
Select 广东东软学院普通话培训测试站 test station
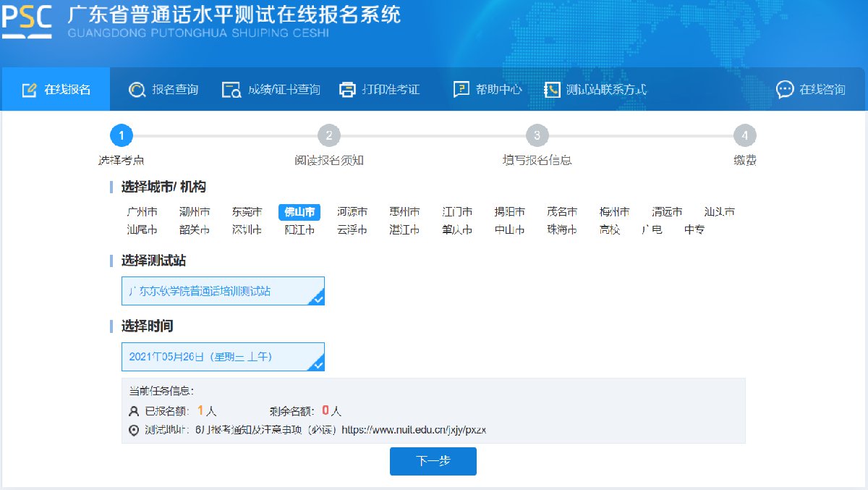point(223,291)
